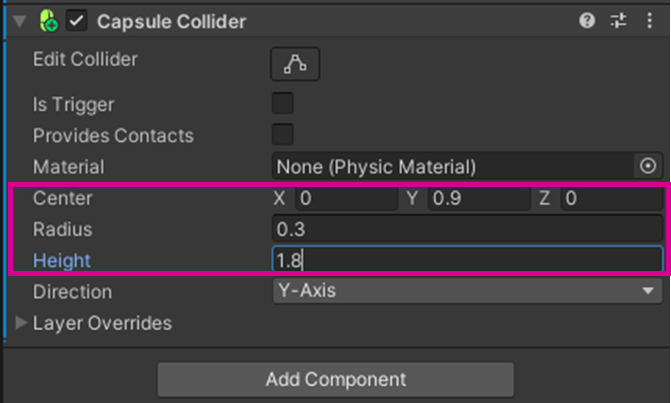Click the Add Component button
Image resolution: width=671 pixels, height=403 pixels.
pos(335,380)
